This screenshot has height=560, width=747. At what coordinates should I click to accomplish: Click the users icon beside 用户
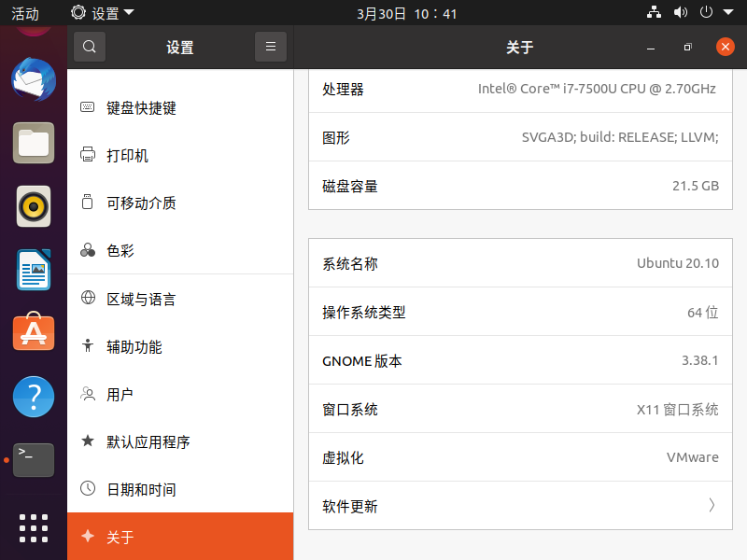87,394
